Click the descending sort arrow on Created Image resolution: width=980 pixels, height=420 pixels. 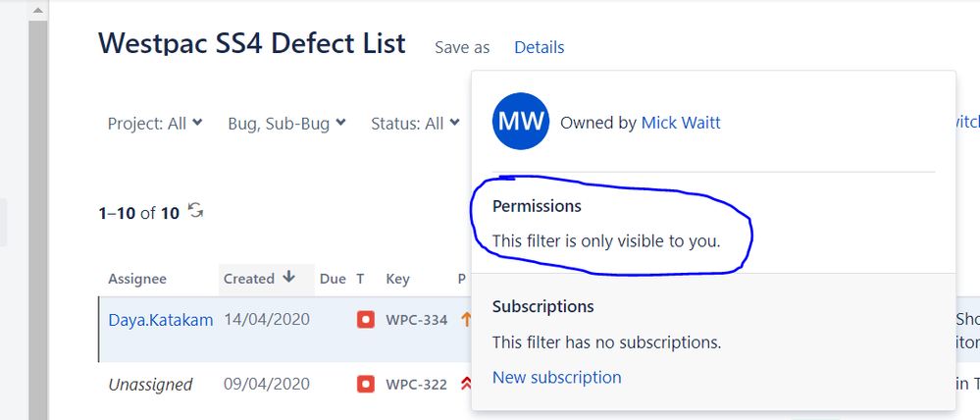click(x=288, y=277)
